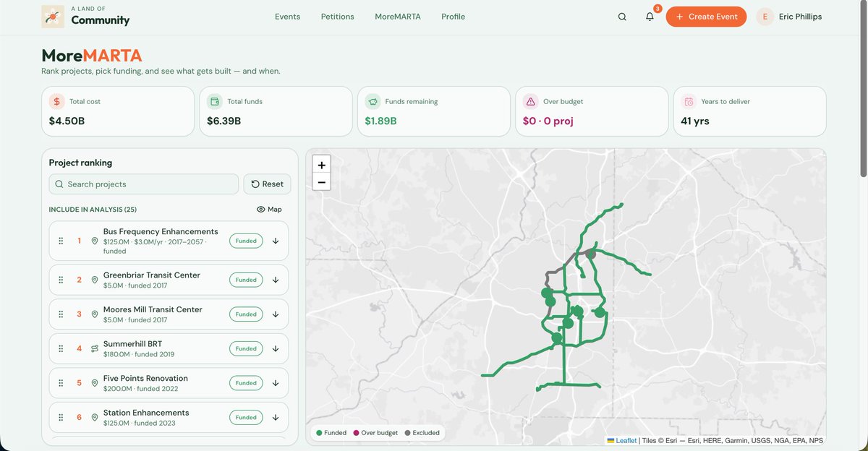Click location pin icon of Bus Frequency Enhancements
868x451 pixels.
[x=95, y=241]
